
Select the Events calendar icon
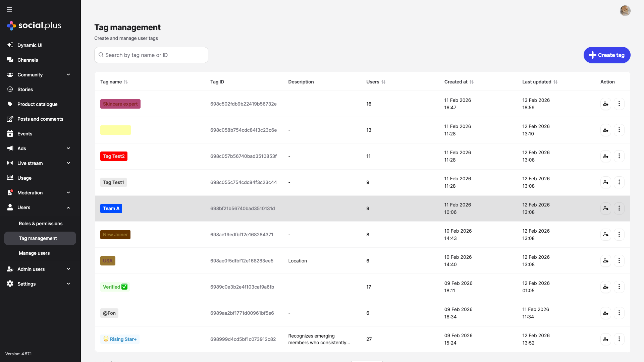(10, 134)
